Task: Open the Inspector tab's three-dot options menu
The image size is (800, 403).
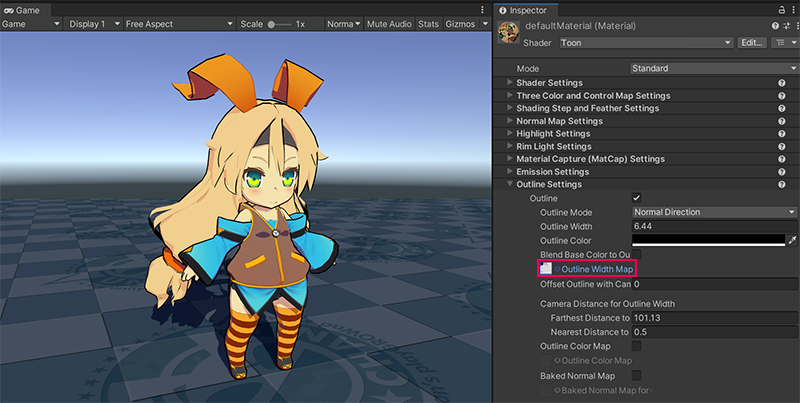Action: coord(793,10)
